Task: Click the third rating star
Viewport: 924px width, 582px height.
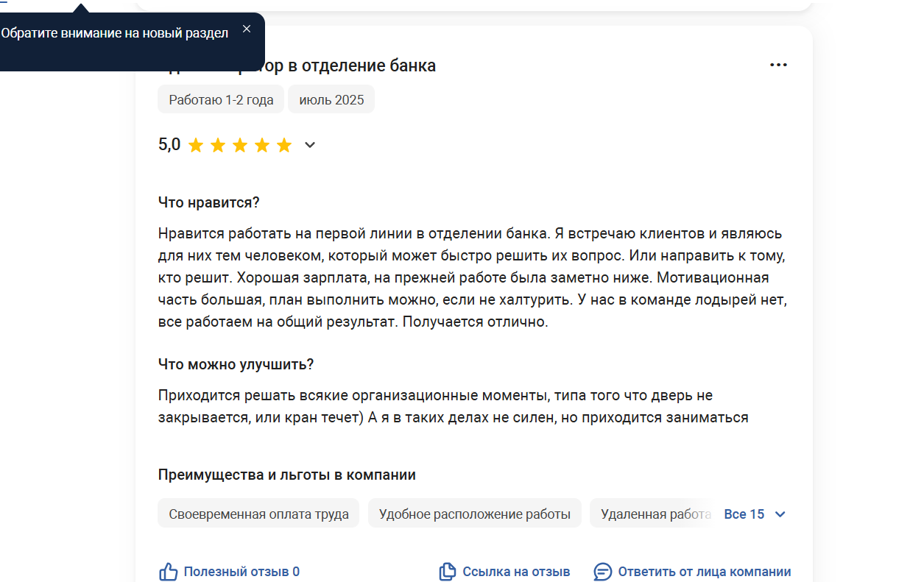Action: click(x=240, y=145)
